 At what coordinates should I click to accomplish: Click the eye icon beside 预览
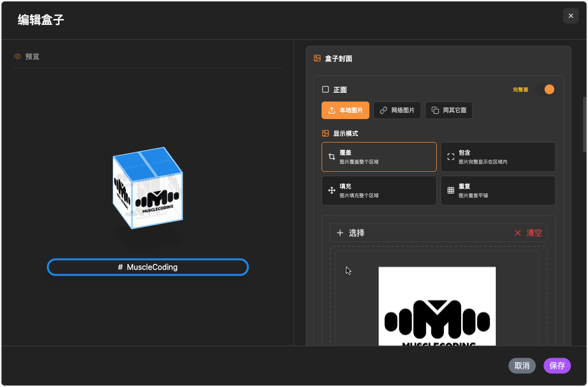tap(18, 57)
